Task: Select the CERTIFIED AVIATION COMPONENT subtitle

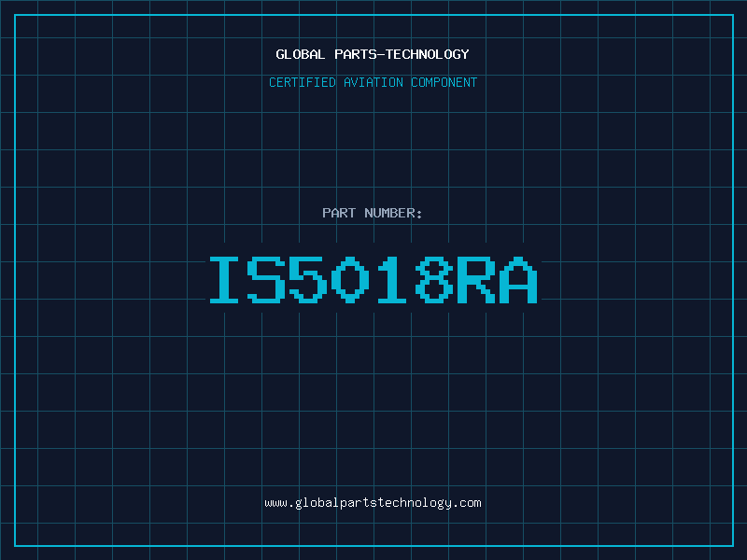Action: point(373,82)
